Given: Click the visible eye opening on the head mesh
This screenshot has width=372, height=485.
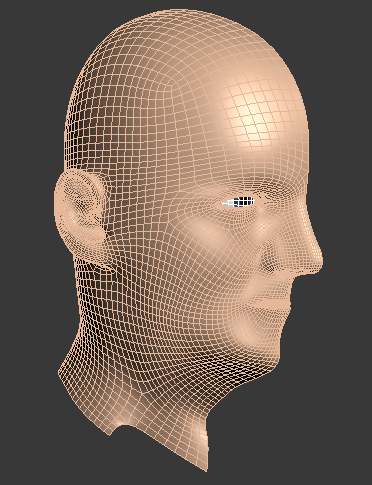Looking at the screenshot, I should pyautogui.click(x=238, y=202).
